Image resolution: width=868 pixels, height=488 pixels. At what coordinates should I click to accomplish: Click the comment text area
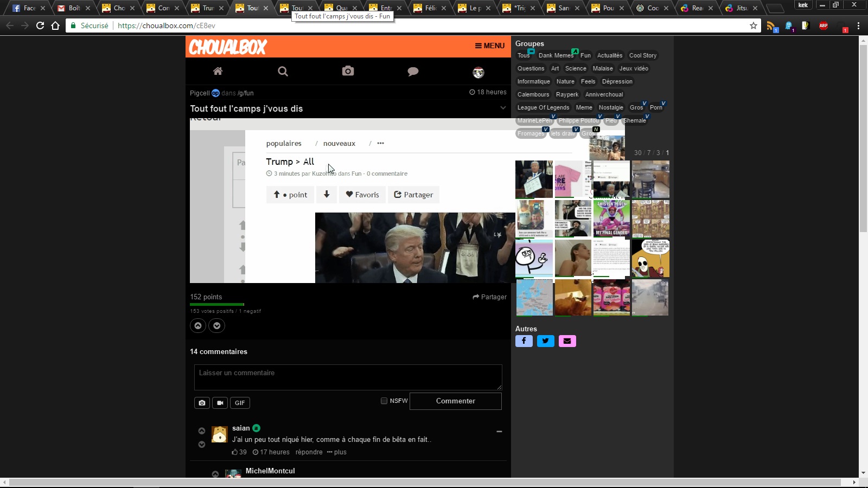[x=348, y=377]
